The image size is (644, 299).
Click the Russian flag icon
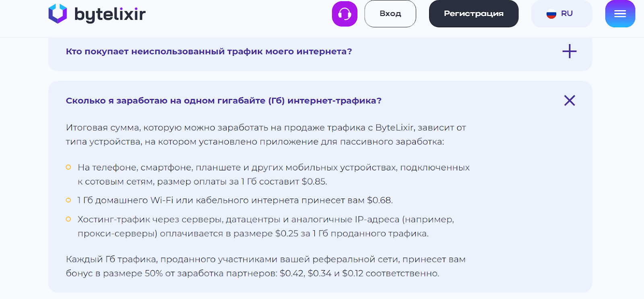pos(551,14)
